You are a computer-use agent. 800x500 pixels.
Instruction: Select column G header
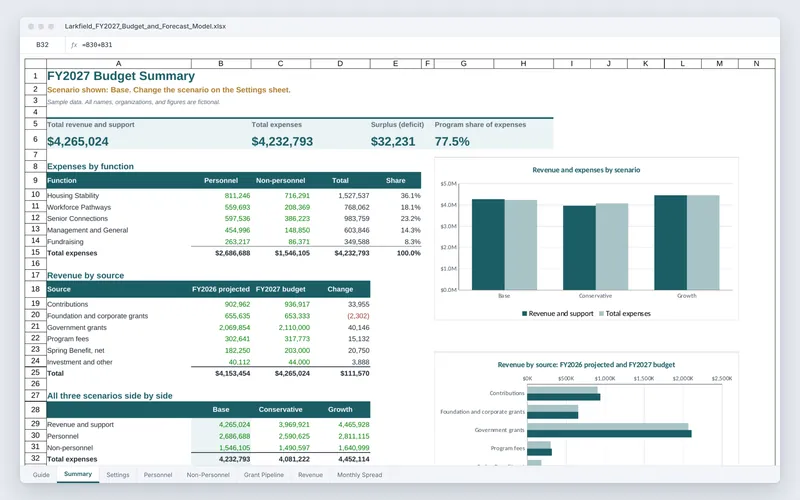coord(464,64)
